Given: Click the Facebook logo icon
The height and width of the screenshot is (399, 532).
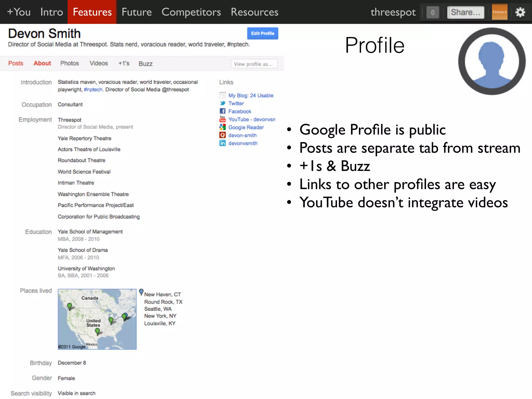Looking at the screenshot, I should tap(223, 111).
